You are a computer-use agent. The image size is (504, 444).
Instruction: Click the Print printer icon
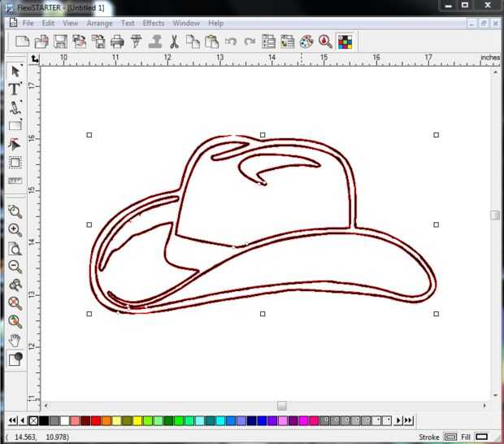(117, 41)
